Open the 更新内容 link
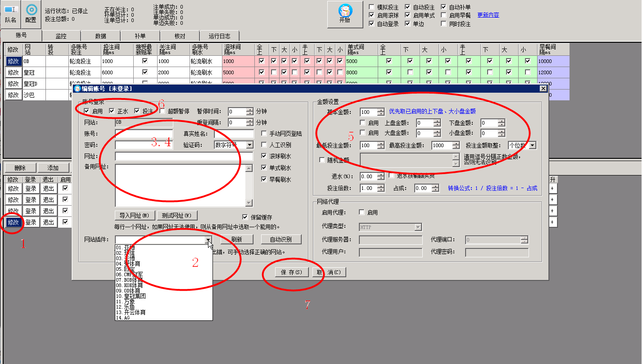The image size is (642, 364). (x=488, y=15)
